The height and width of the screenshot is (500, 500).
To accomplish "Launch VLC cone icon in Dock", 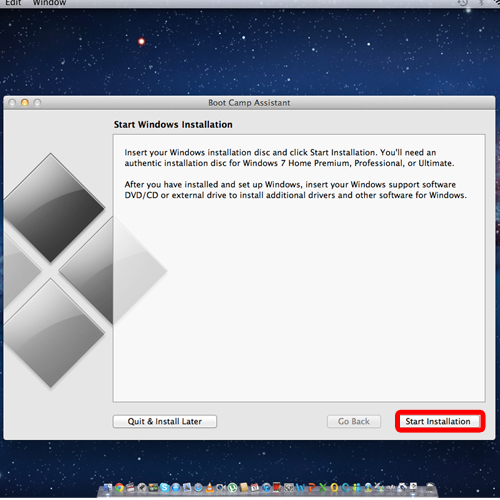I will (209, 488).
